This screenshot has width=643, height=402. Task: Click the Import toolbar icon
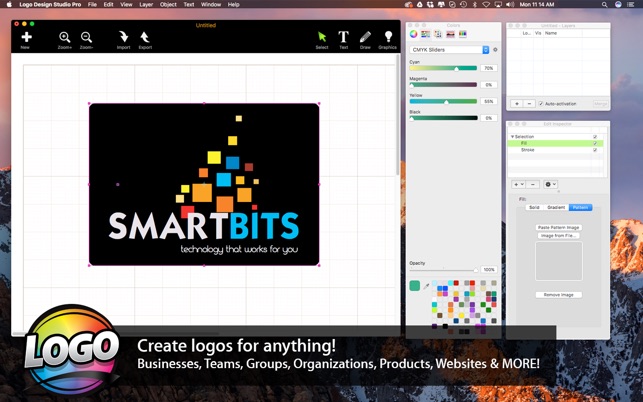tap(123, 37)
